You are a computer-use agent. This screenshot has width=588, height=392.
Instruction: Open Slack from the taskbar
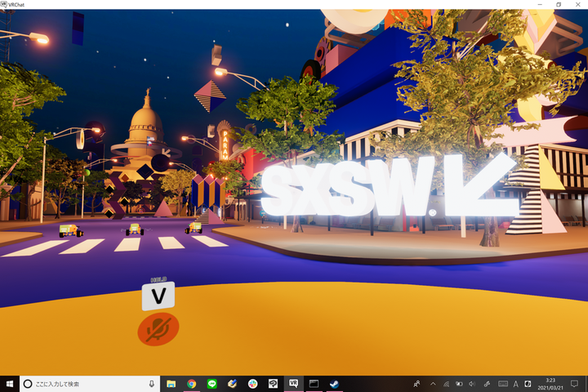[252, 384]
